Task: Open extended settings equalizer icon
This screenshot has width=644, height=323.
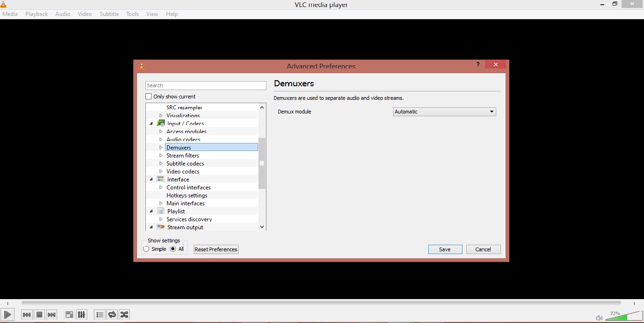Action: 81,315
